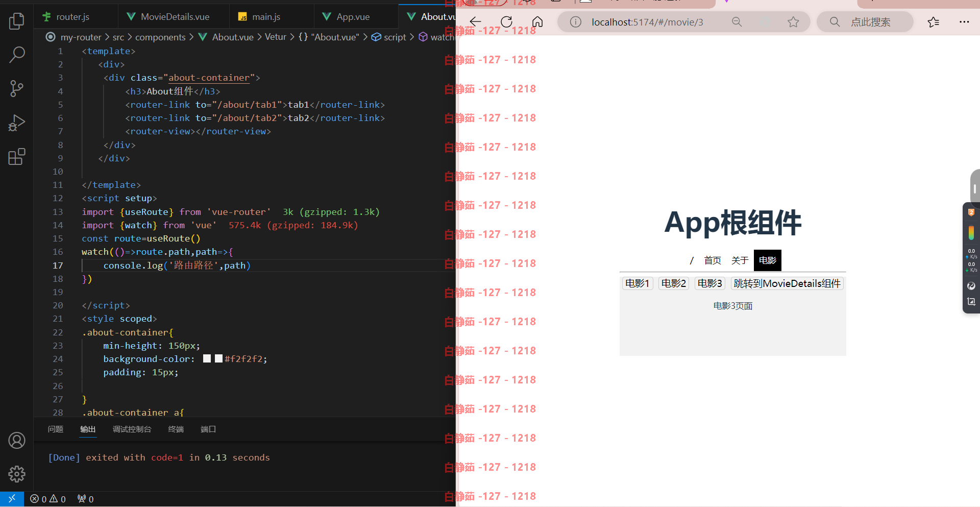Click my-router in the breadcrumb
Screen dimensions: 980x507
point(81,37)
